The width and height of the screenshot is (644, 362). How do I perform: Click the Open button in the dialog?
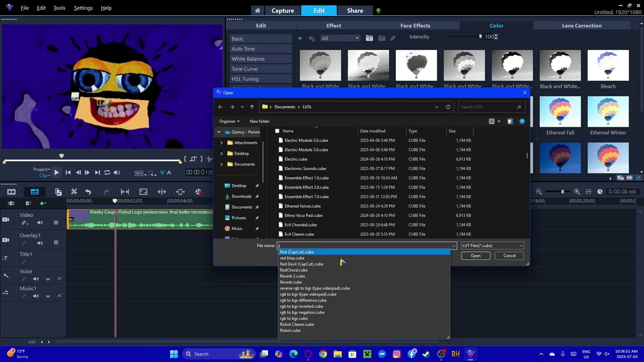coord(475,256)
